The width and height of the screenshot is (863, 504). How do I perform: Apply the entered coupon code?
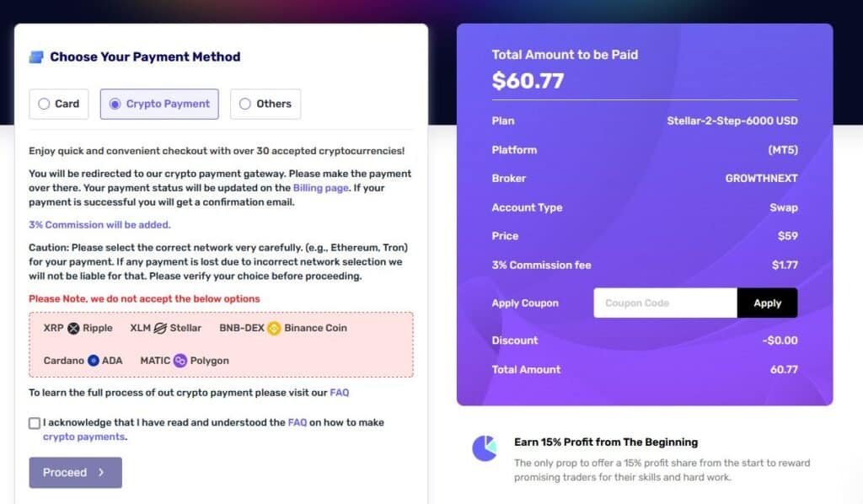click(767, 302)
